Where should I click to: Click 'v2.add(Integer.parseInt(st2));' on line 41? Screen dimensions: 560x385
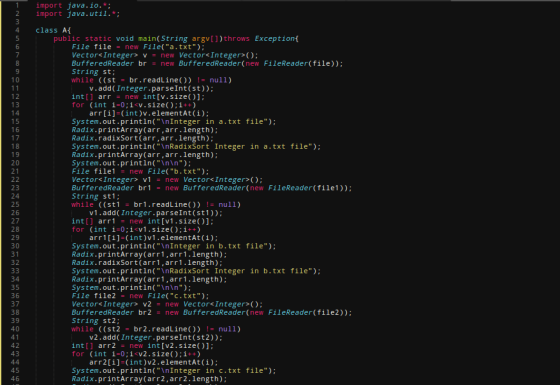pos(156,338)
